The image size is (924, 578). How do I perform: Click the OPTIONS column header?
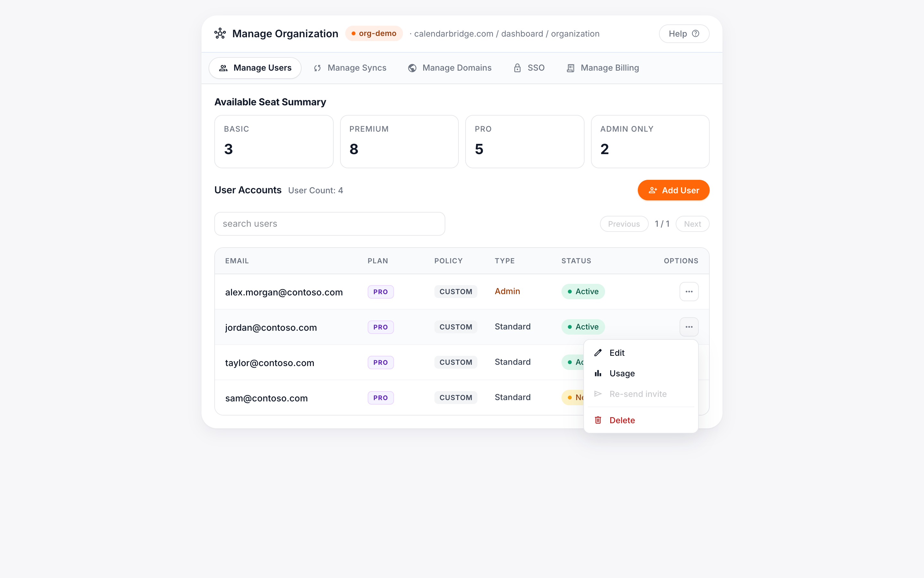(681, 261)
